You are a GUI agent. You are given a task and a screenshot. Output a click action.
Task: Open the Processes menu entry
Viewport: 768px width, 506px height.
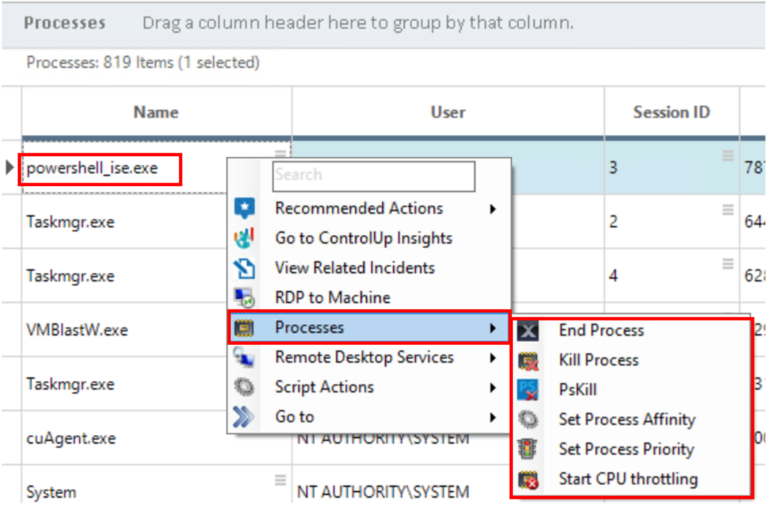(369, 327)
